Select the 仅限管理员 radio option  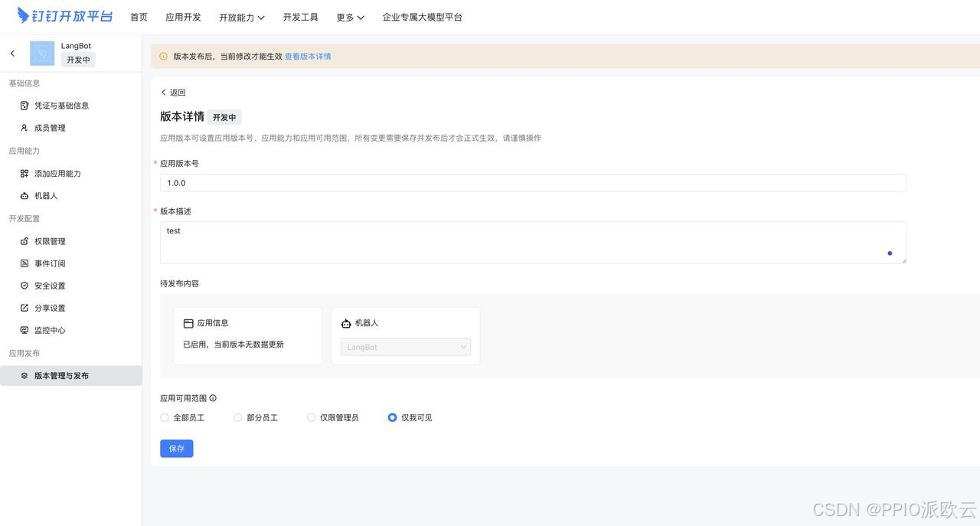click(x=312, y=418)
